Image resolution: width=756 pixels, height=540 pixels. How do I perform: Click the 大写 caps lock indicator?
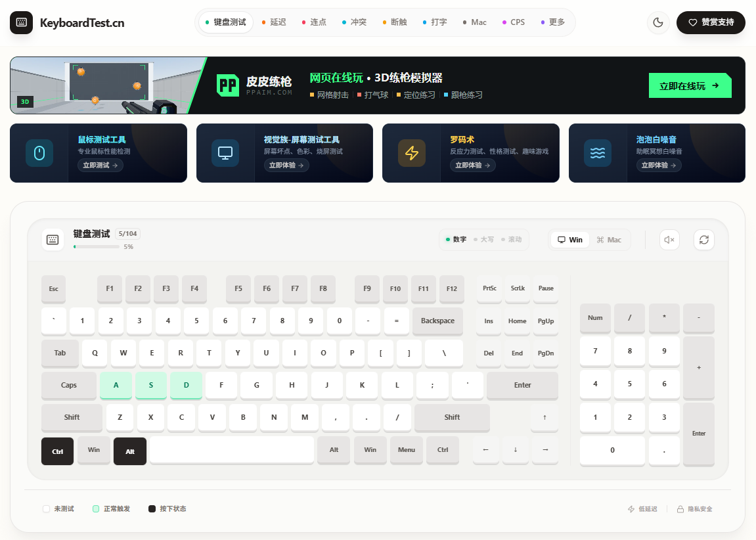483,240
